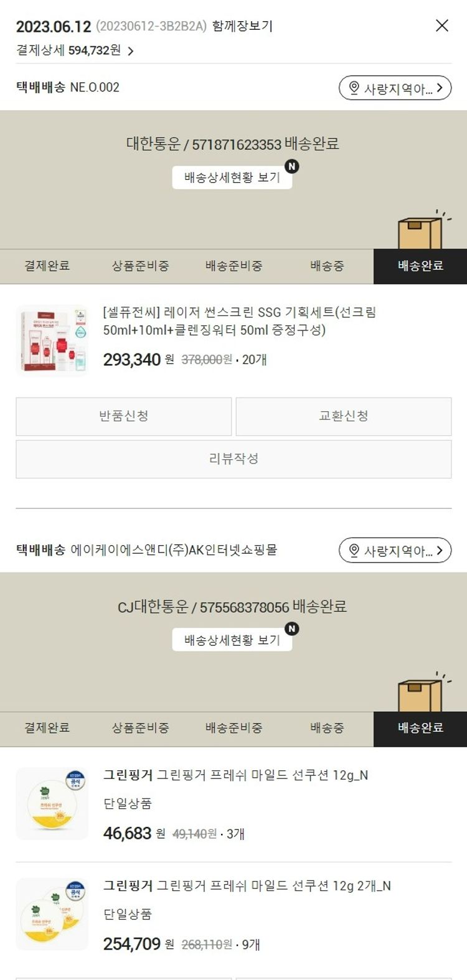Open 그린핑거 선쿠션 12g 2개_N product link
Viewport: 467px width, 980px height.
[247, 886]
